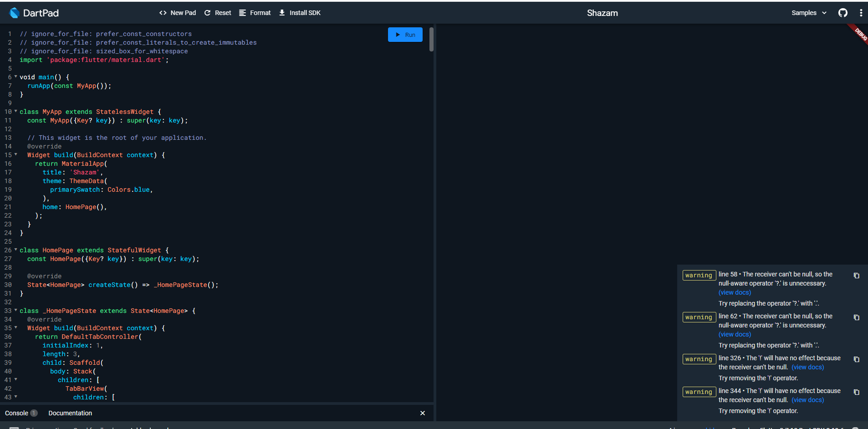Click the flutter/material.dart import line
868x429 pixels.
tap(94, 60)
